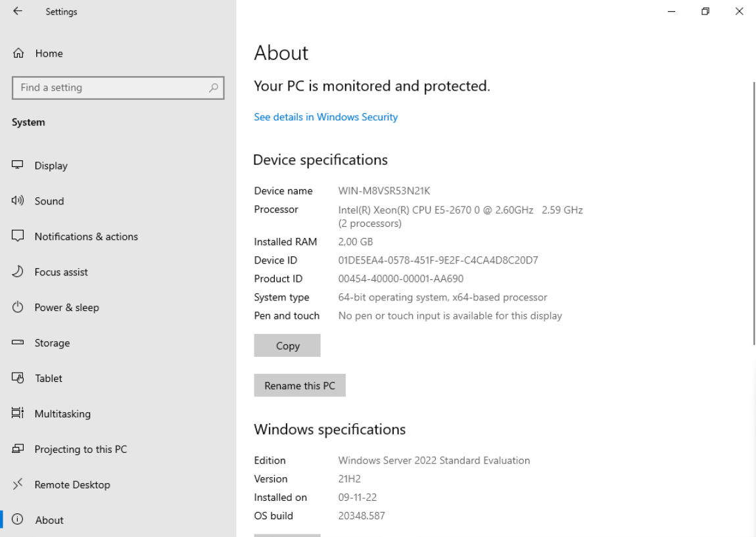Image resolution: width=756 pixels, height=537 pixels.
Task: Open Projecting to this PC settings
Action: [118, 450]
